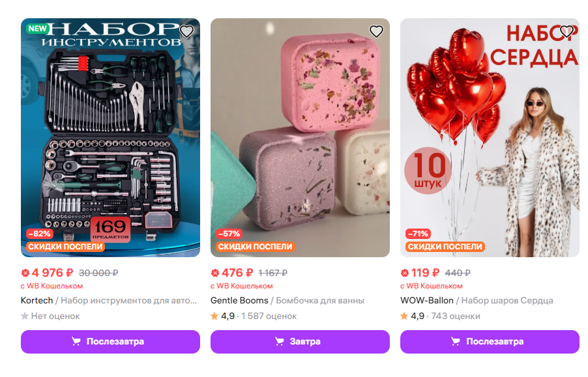Add bath bomb to cart via Завтра button
Image resolution: width=588 pixels, height=377 pixels.
[x=300, y=341]
